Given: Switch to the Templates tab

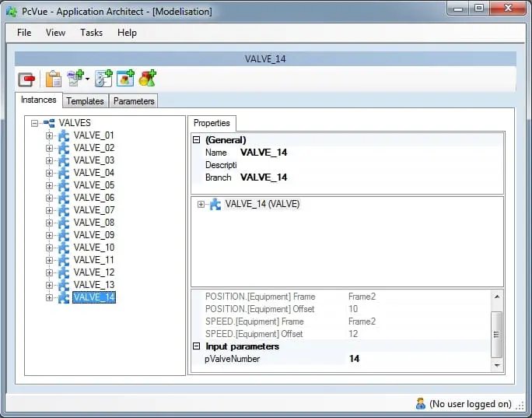Looking at the screenshot, I should pos(85,100).
